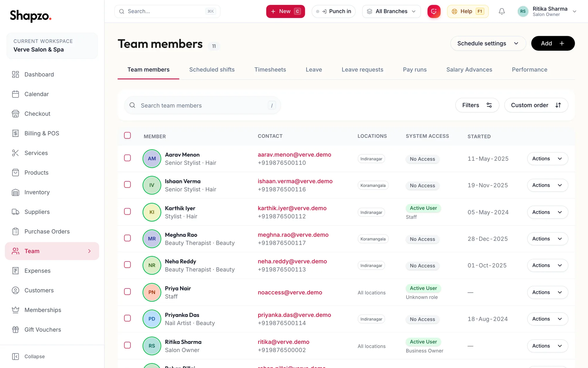Open the Calendar sidebar icon

coord(16,94)
